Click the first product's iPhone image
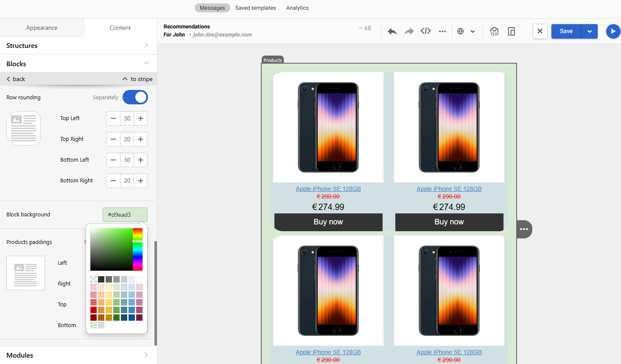The width and height of the screenshot is (621, 364). (328, 127)
